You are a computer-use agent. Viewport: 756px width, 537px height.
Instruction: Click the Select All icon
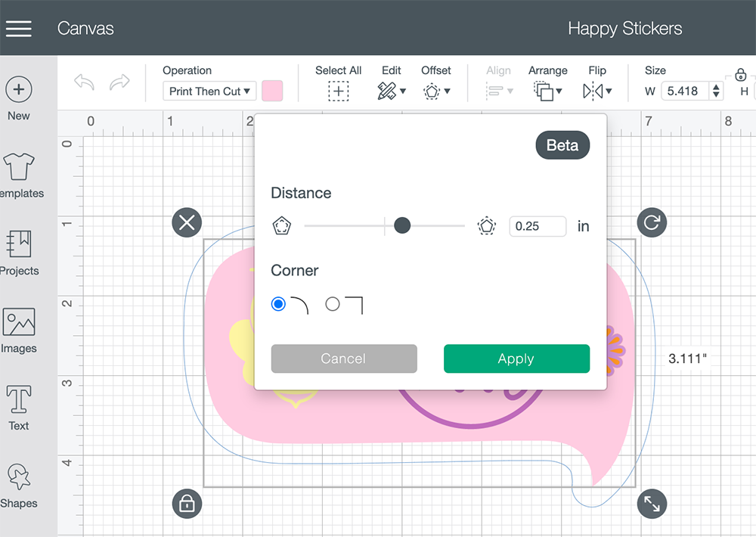(x=339, y=91)
